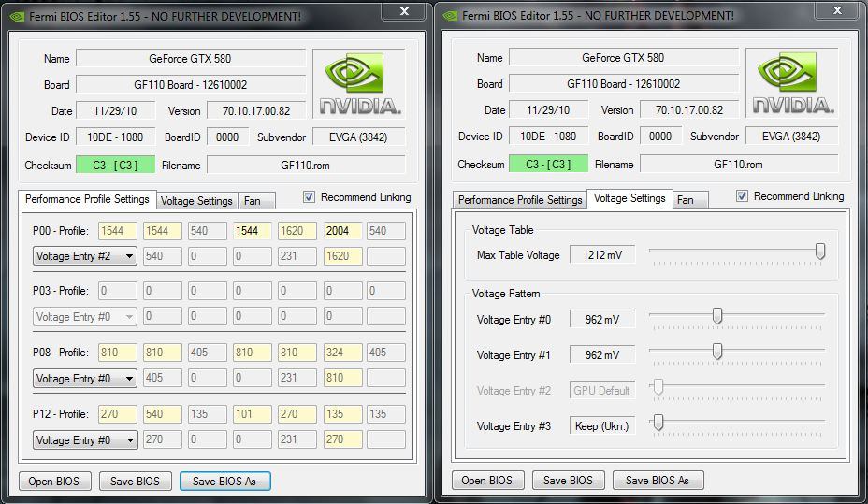Click the P12 profile field showing 540

pyautogui.click(x=163, y=414)
